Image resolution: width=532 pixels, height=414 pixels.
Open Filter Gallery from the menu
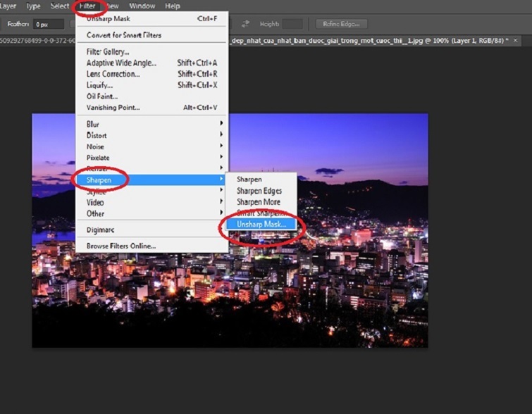(x=108, y=52)
